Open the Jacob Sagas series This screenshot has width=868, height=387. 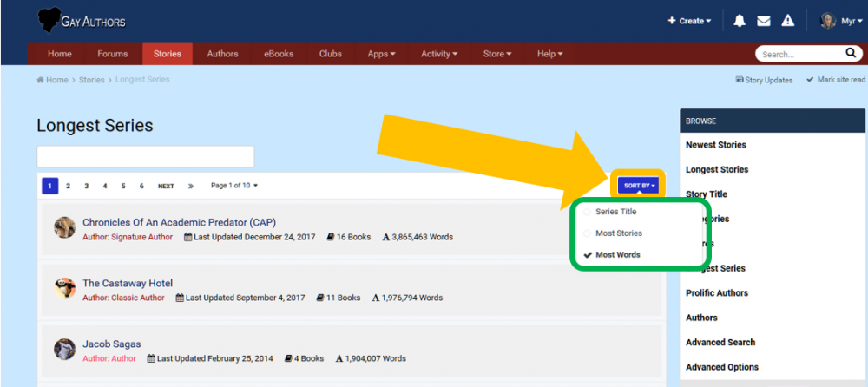[112, 344]
